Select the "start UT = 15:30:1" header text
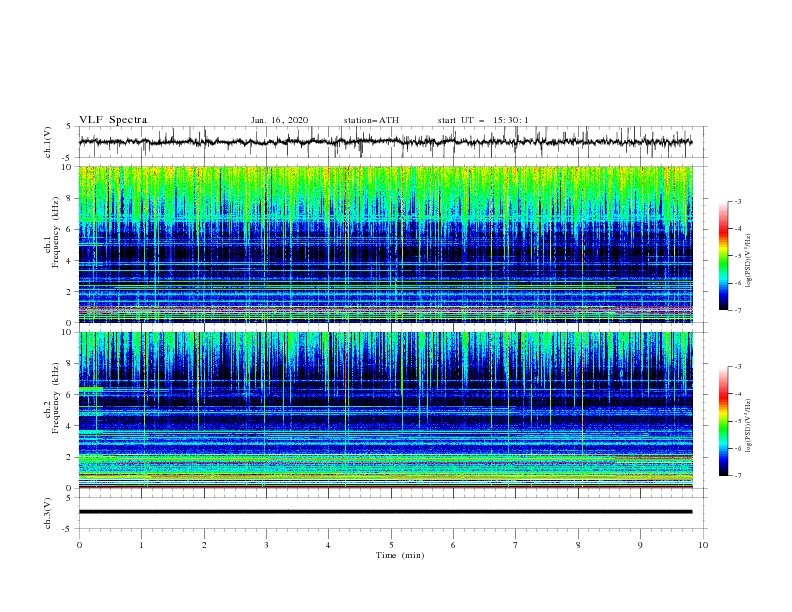This screenshot has height=612, width=792. [483, 120]
